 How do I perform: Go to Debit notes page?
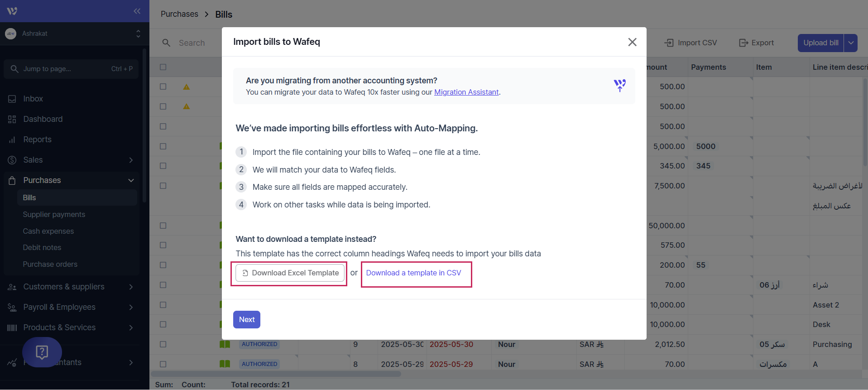pyautogui.click(x=42, y=247)
